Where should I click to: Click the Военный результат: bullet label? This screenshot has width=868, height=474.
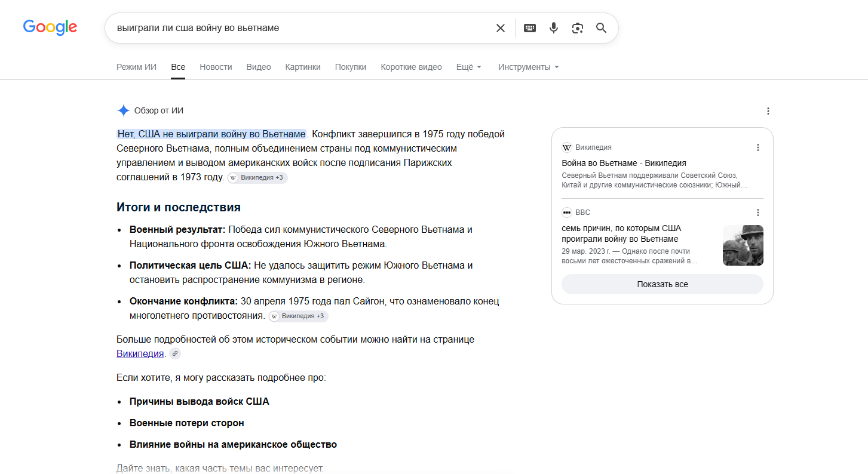[x=177, y=229]
